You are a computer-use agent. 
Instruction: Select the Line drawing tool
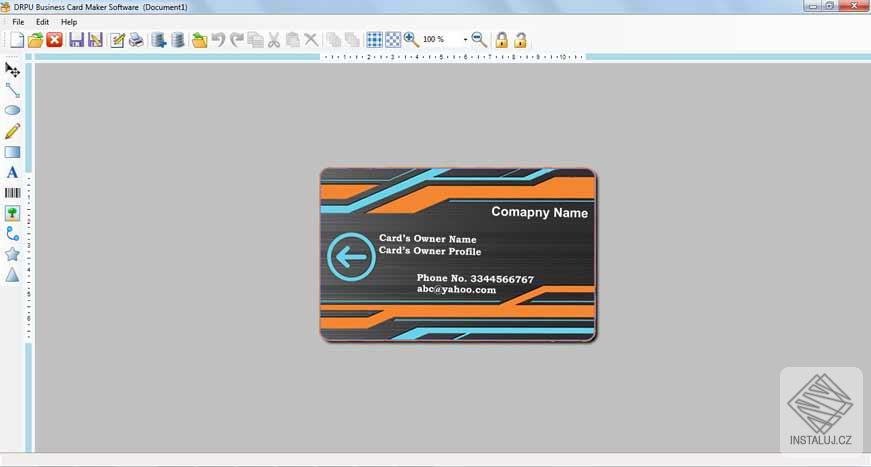pos(12,90)
